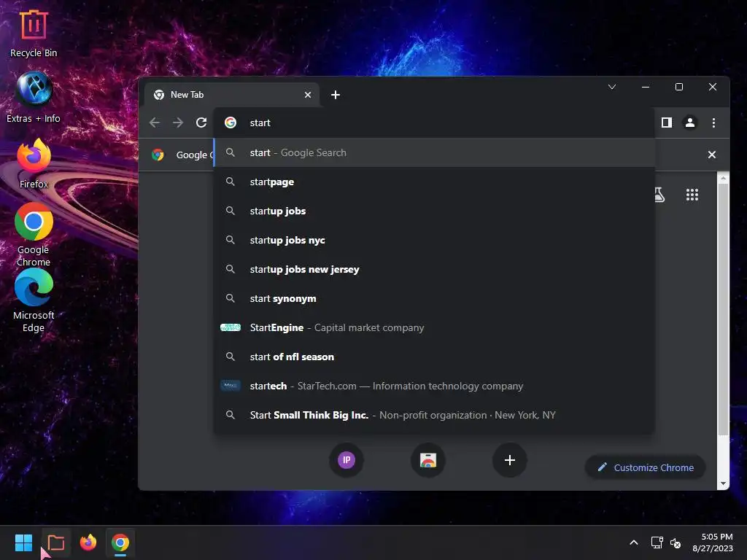This screenshot has height=560, width=747.
Task: Open the Search Labs flask icon
Action: coord(659,195)
